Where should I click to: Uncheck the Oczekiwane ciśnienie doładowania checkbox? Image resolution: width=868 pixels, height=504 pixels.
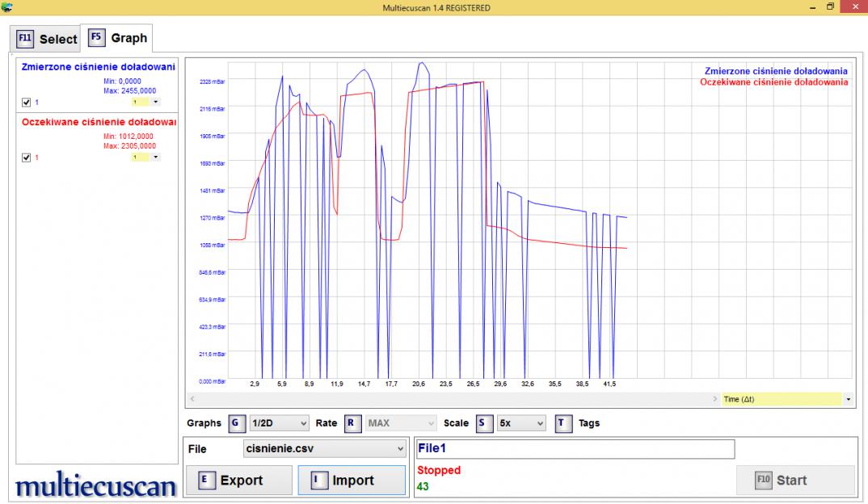[26, 157]
